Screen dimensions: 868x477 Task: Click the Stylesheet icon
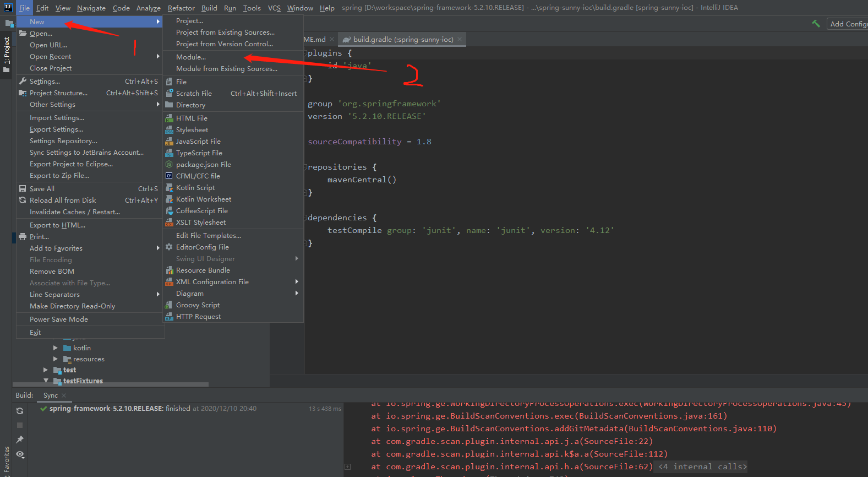(x=169, y=130)
